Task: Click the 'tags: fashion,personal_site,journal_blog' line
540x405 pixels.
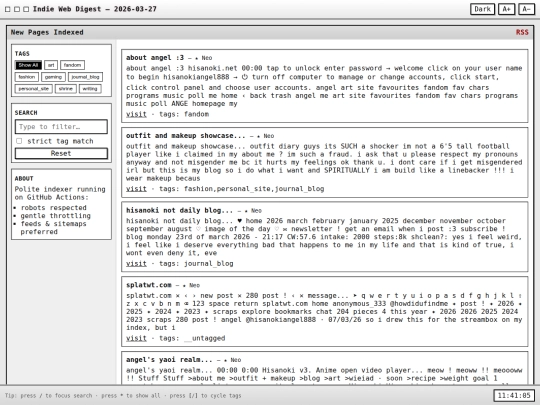Action: point(241,189)
